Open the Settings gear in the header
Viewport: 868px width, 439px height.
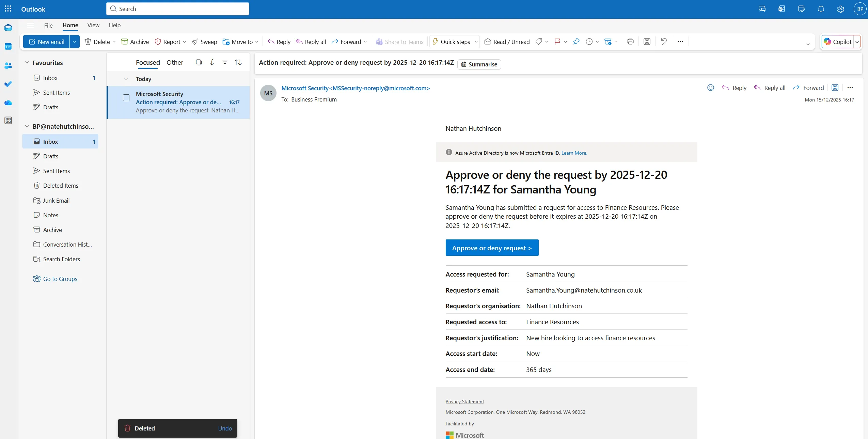840,9
